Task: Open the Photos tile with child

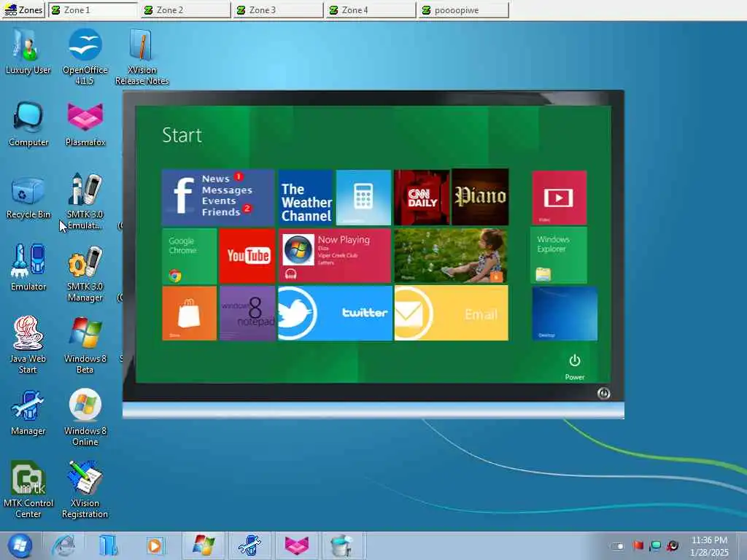Action: coord(451,256)
